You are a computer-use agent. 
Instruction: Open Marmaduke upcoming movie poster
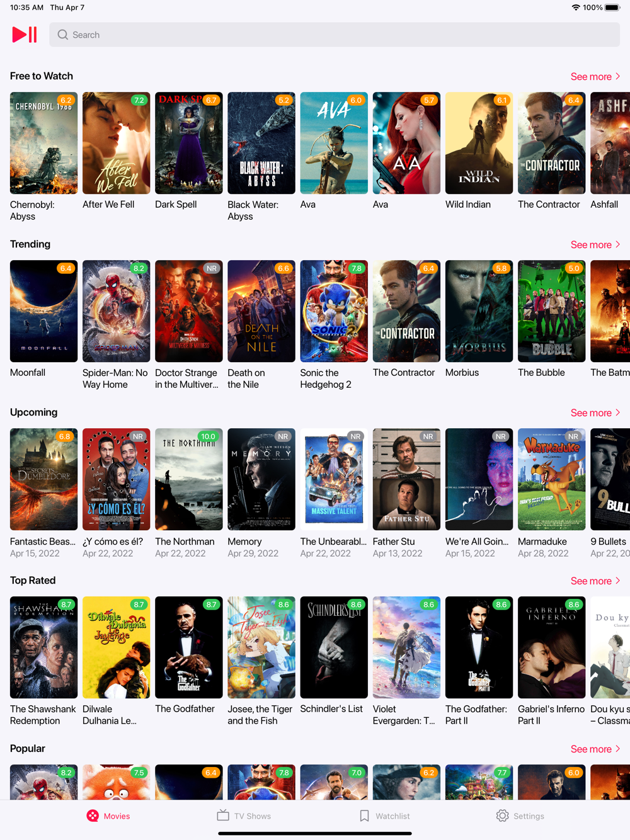click(551, 479)
